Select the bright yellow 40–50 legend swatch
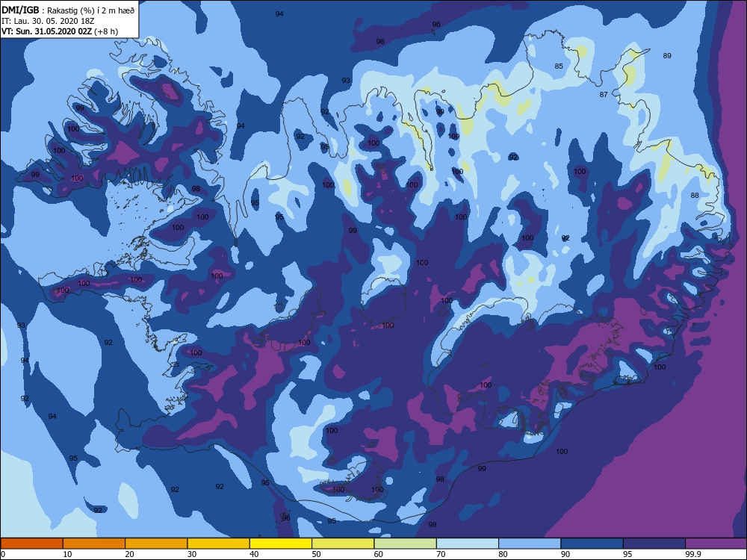The width and height of the screenshot is (747, 560). coord(281,544)
